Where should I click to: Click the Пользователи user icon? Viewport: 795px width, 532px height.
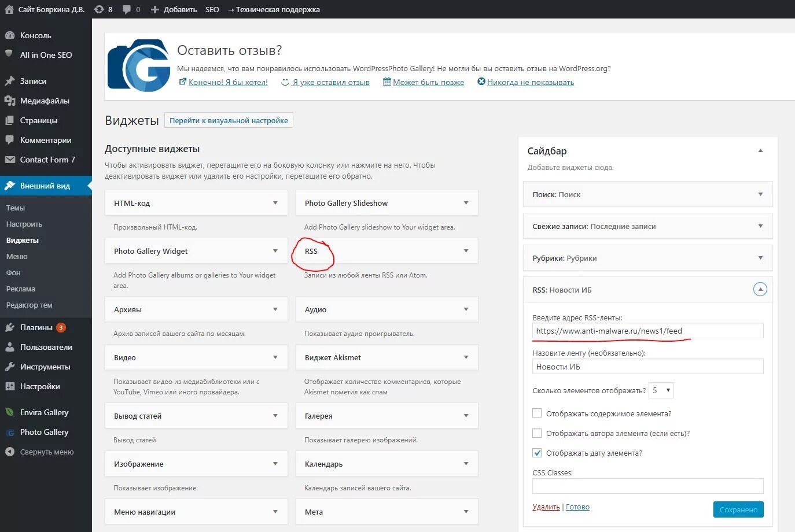click(10, 347)
